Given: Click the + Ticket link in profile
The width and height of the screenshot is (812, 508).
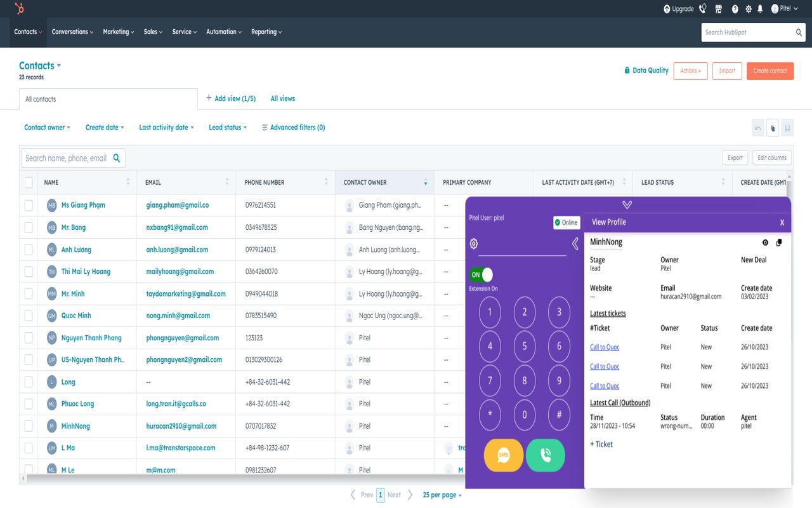Looking at the screenshot, I should 601,444.
